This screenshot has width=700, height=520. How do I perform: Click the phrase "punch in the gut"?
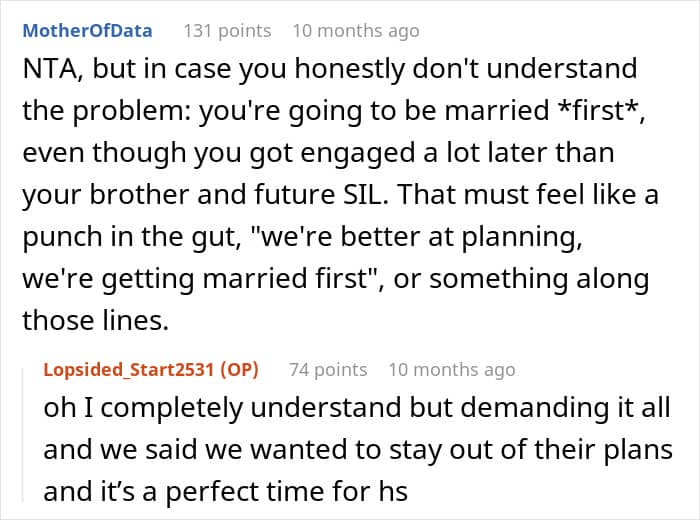pyautogui.click(x=129, y=237)
